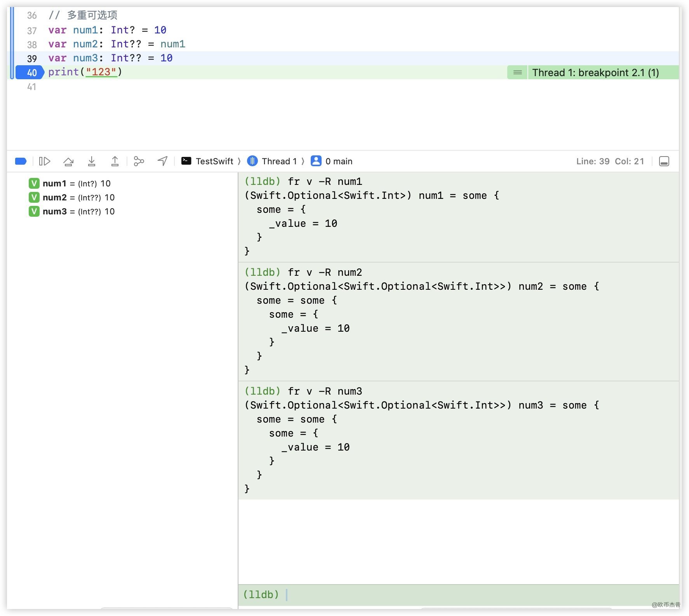Click the Step Into debug icon

click(x=92, y=161)
